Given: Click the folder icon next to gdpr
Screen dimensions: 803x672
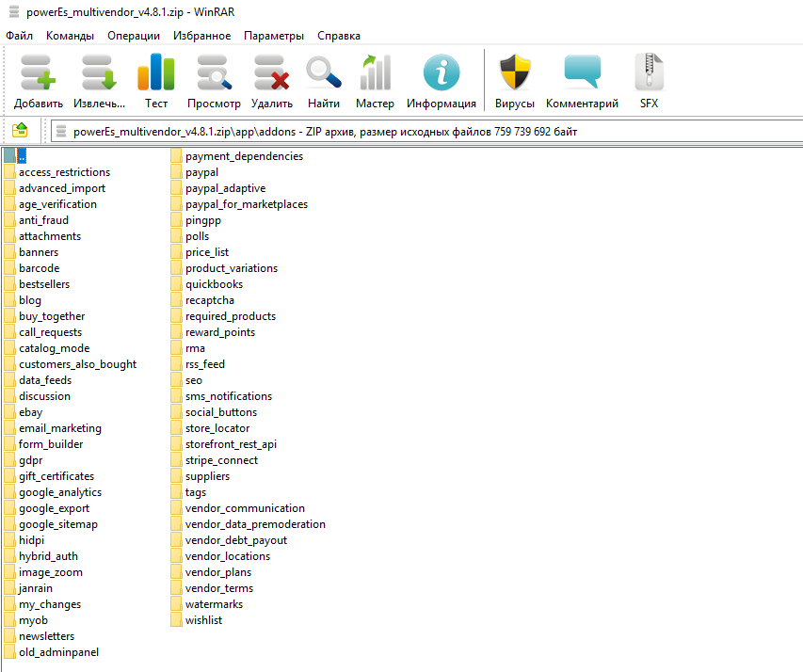Looking at the screenshot, I should click(x=9, y=460).
